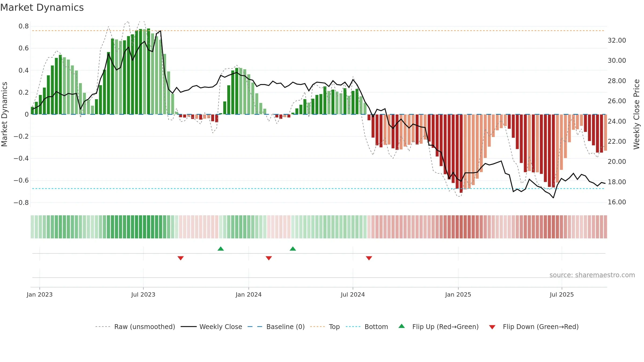Hide the Bottom legend series
This screenshot has width=644, height=362.
coord(367,327)
